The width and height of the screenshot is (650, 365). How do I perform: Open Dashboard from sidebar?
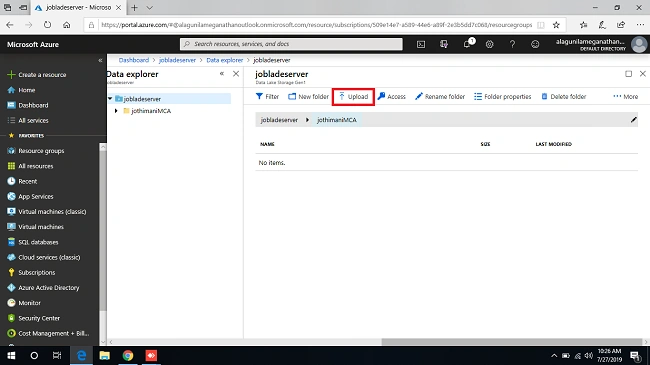point(28,105)
